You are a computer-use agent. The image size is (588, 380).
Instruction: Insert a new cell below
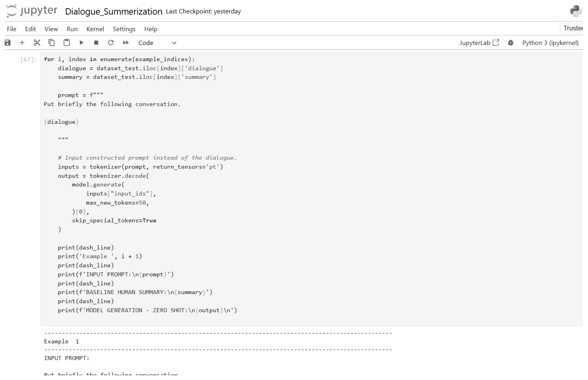click(x=22, y=43)
